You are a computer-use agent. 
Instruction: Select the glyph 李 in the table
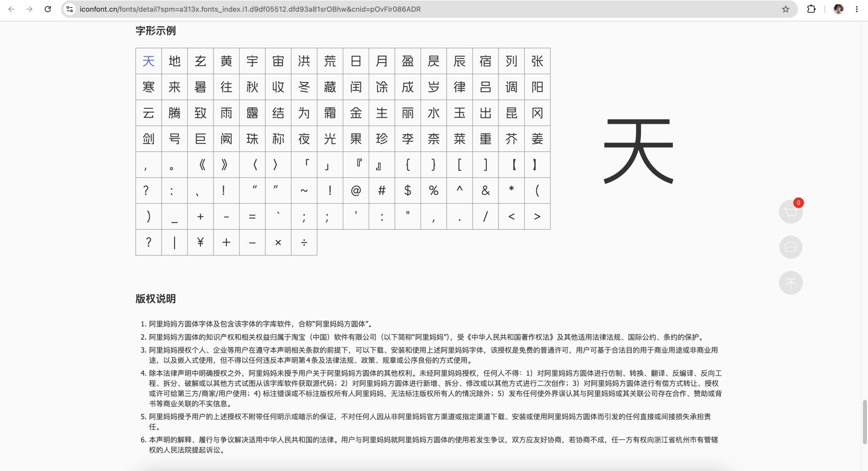408,139
